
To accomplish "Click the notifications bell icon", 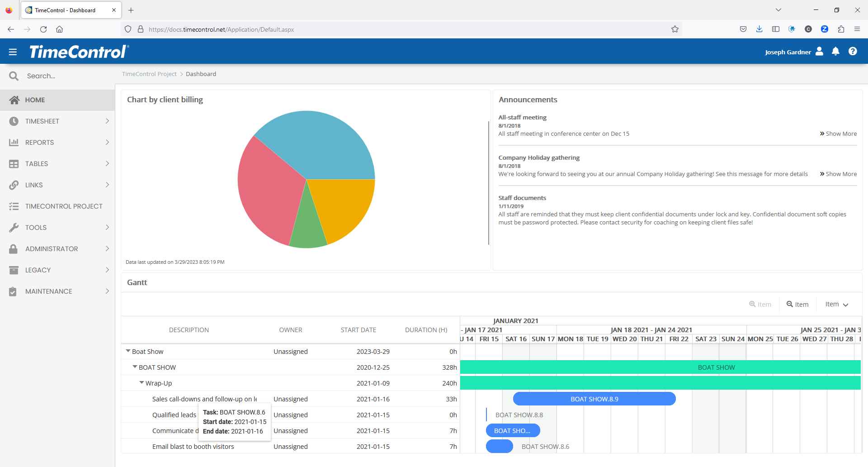I will point(835,52).
